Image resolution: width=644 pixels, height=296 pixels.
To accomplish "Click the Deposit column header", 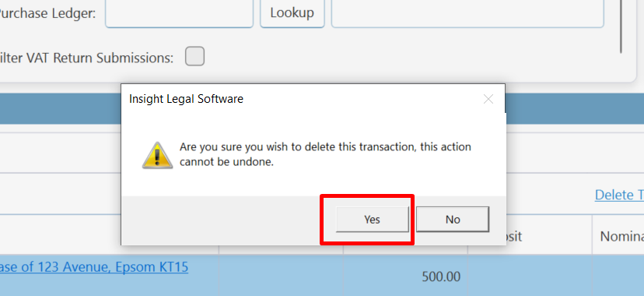I will point(515,236).
